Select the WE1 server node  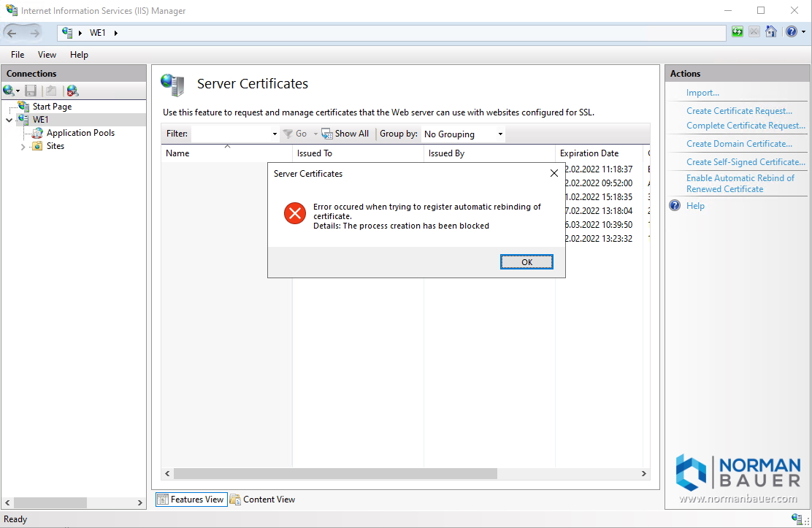click(x=40, y=120)
